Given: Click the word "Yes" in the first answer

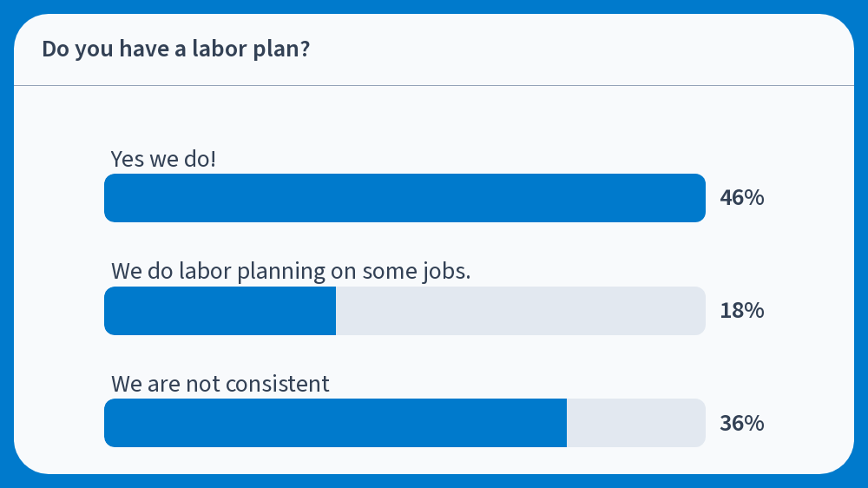Looking at the screenshot, I should (x=128, y=159).
